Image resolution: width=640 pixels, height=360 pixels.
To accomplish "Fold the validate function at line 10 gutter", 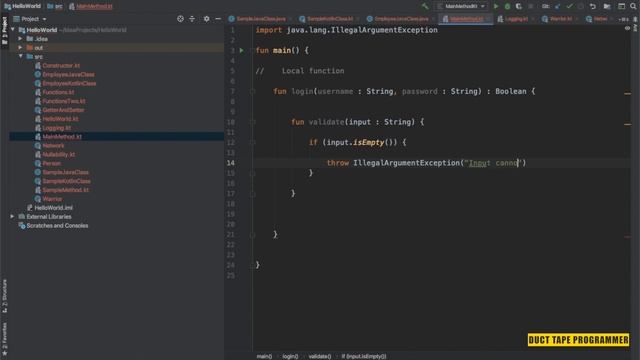I will pos(253,122).
